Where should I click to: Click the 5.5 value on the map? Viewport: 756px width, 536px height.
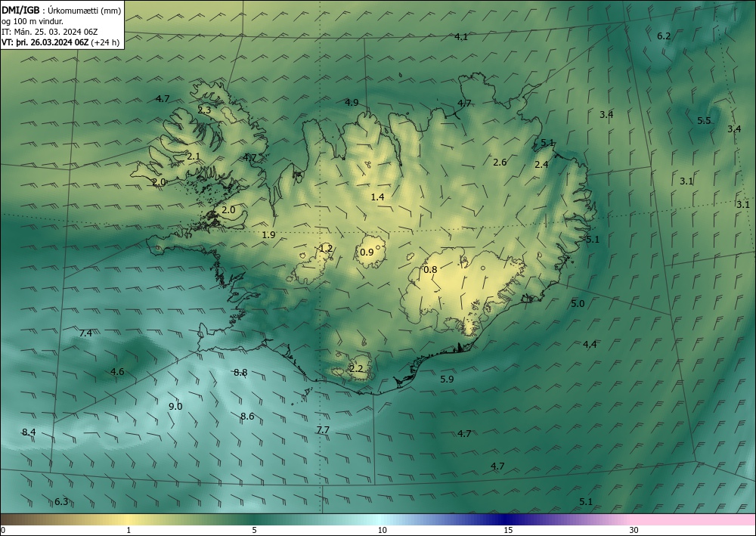(x=704, y=120)
